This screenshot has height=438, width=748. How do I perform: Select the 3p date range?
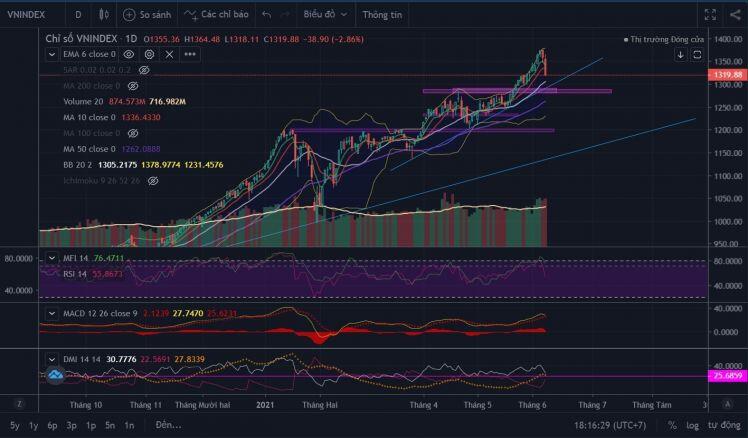(x=72, y=425)
